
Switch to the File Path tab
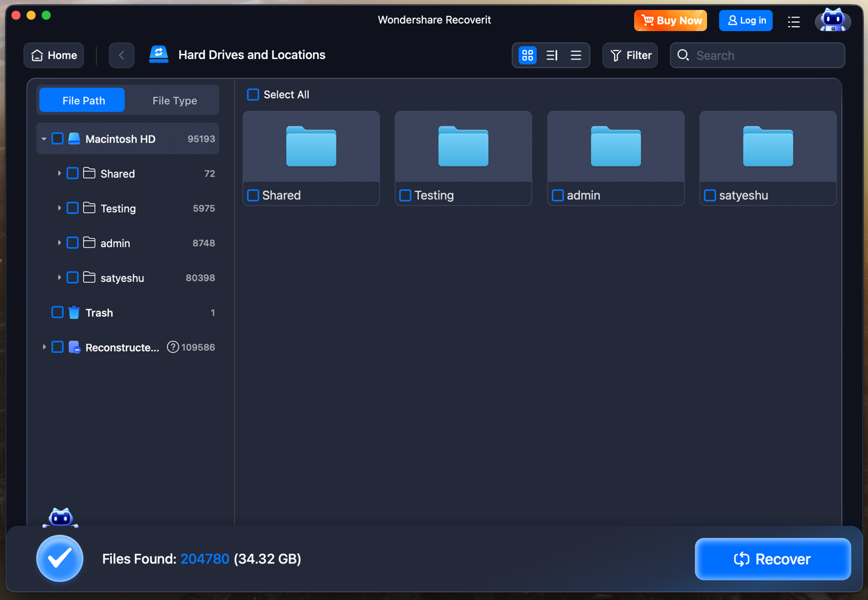(x=83, y=100)
